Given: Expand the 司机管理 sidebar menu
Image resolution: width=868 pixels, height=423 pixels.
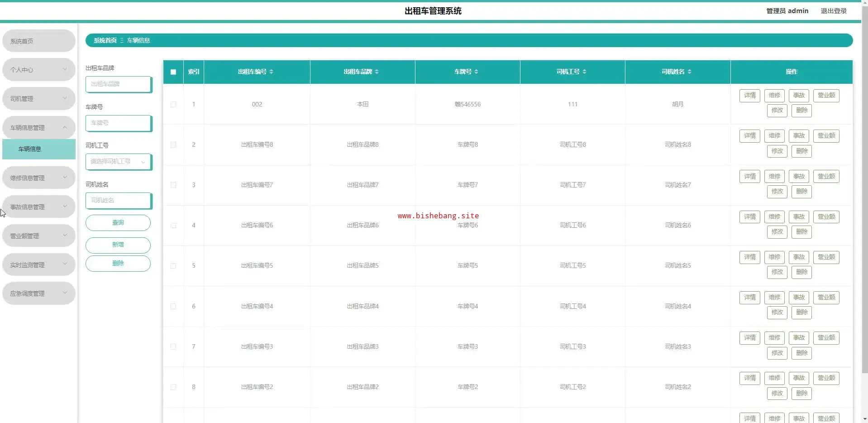Looking at the screenshot, I should click(39, 99).
